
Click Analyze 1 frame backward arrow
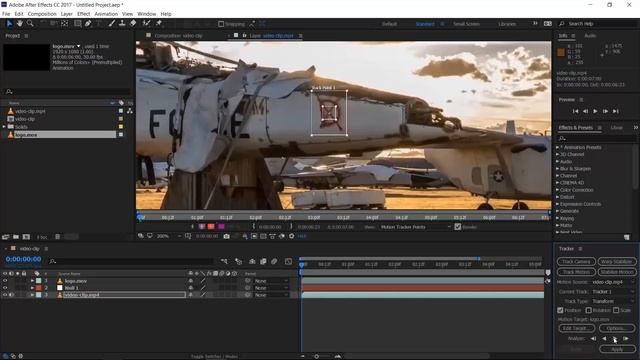pos(593,338)
